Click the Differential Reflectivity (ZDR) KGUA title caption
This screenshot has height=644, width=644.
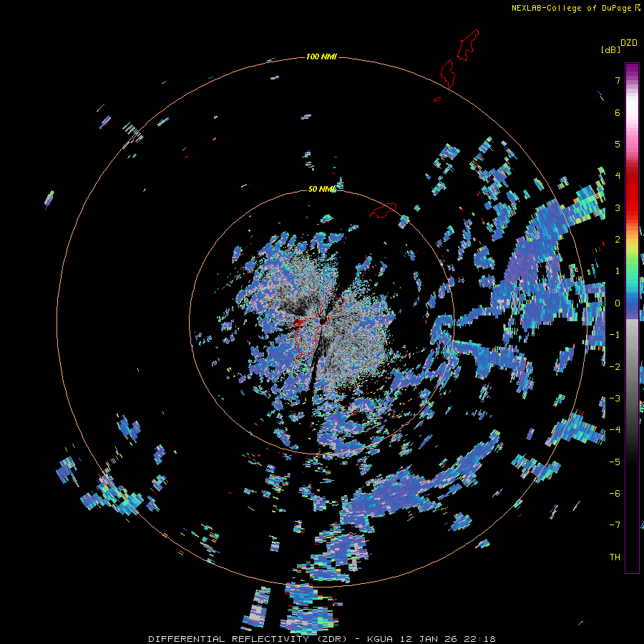coord(322,639)
